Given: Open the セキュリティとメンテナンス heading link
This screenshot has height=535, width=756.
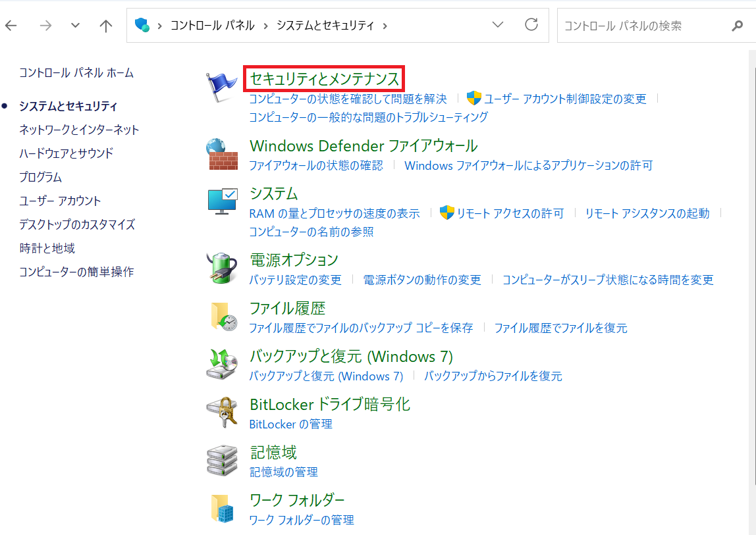Looking at the screenshot, I should [x=324, y=80].
